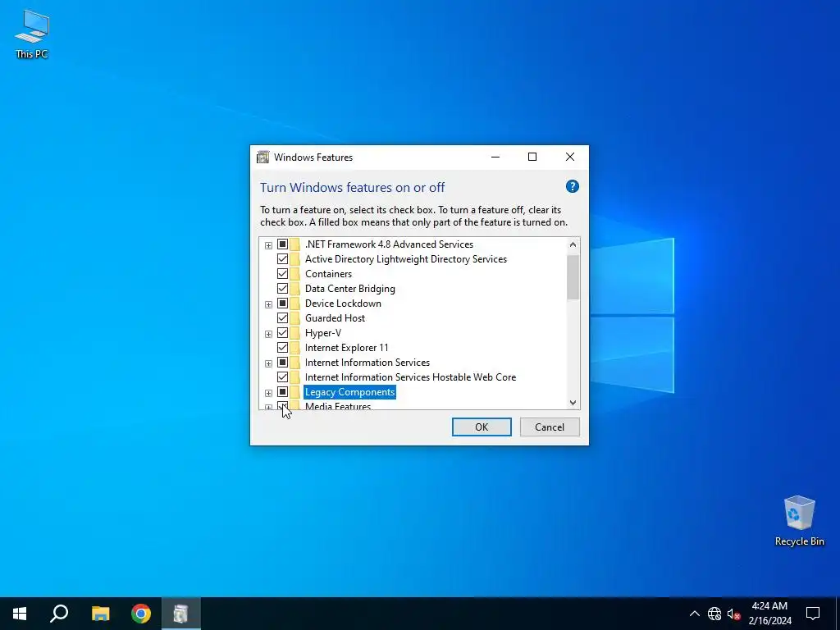Open the muted volume tray icon
The height and width of the screenshot is (630, 840).
click(733, 614)
